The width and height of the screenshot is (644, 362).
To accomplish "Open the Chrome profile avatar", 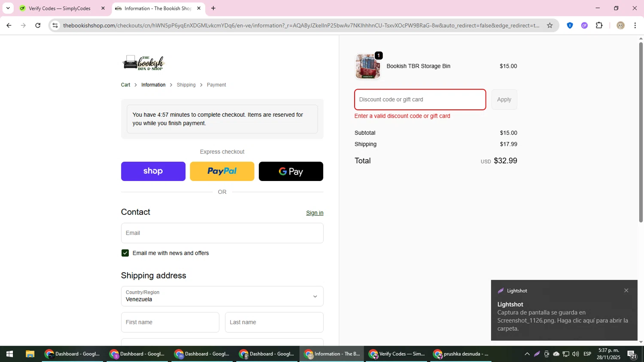I will (620, 25).
